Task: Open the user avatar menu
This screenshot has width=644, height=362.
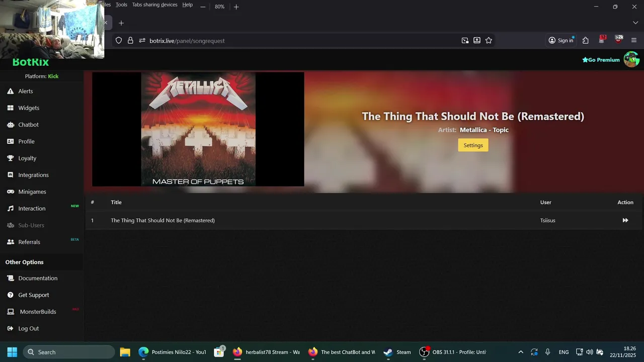Action: click(x=631, y=59)
